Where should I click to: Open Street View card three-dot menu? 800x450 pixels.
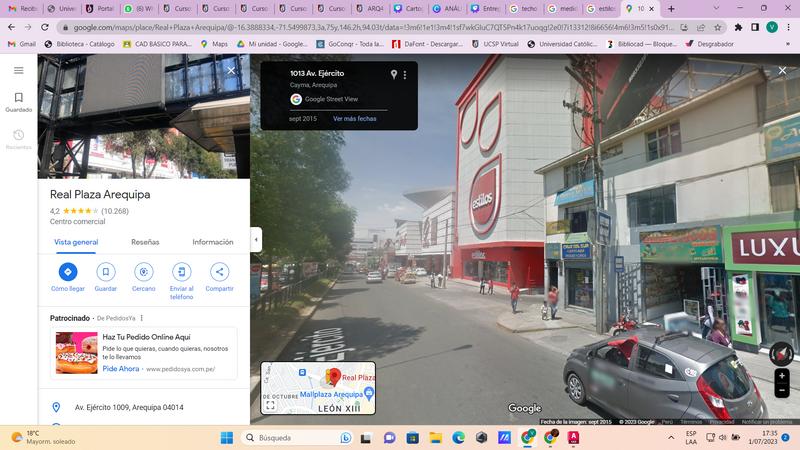405,75
